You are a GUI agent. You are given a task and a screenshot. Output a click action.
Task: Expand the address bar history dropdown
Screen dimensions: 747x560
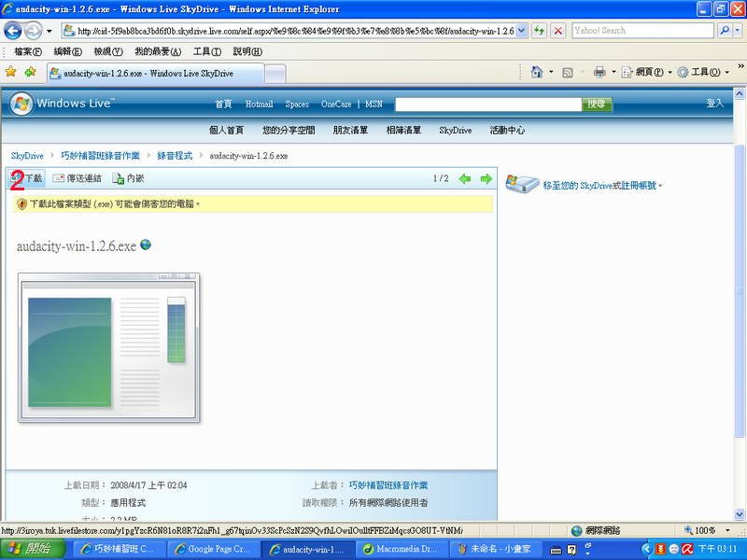pos(522,31)
